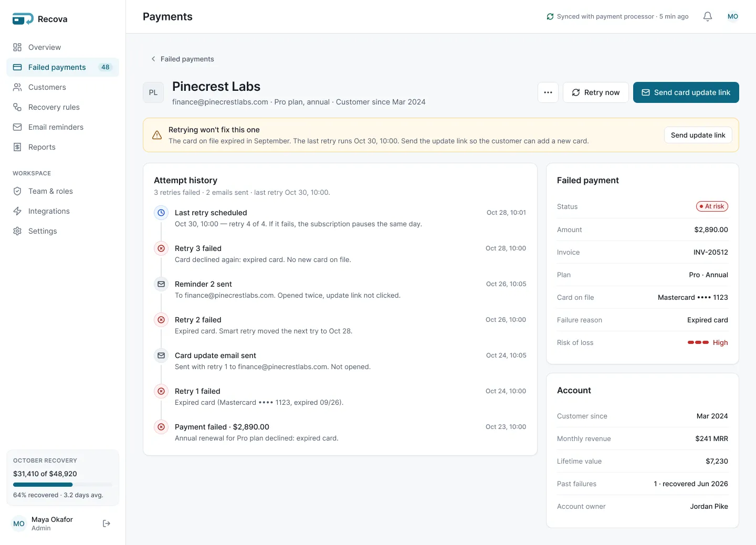The height and width of the screenshot is (545, 756).
Task: Open Email reminders section
Action: tap(62, 127)
